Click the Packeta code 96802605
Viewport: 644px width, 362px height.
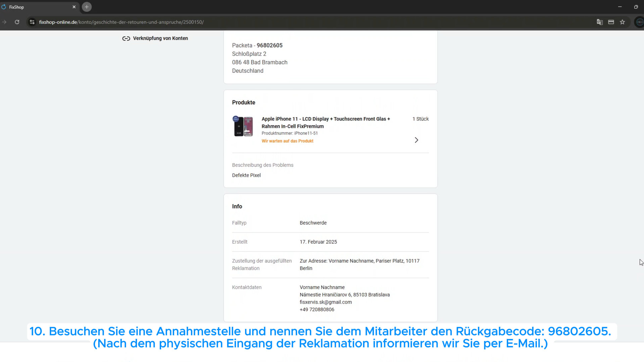(269, 45)
